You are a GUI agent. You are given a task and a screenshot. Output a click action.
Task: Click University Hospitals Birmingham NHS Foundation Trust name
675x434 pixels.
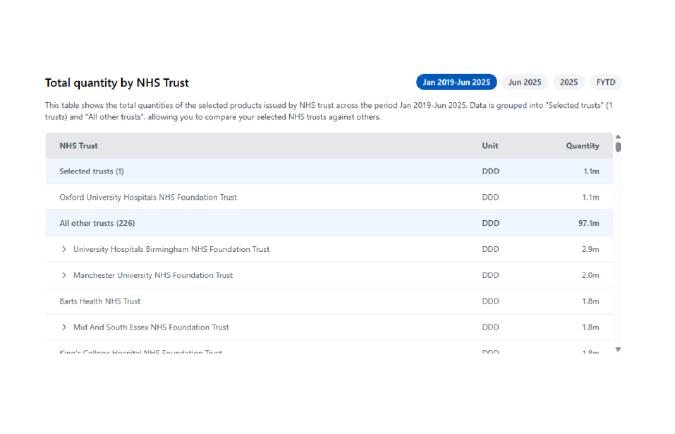pos(171,249)
